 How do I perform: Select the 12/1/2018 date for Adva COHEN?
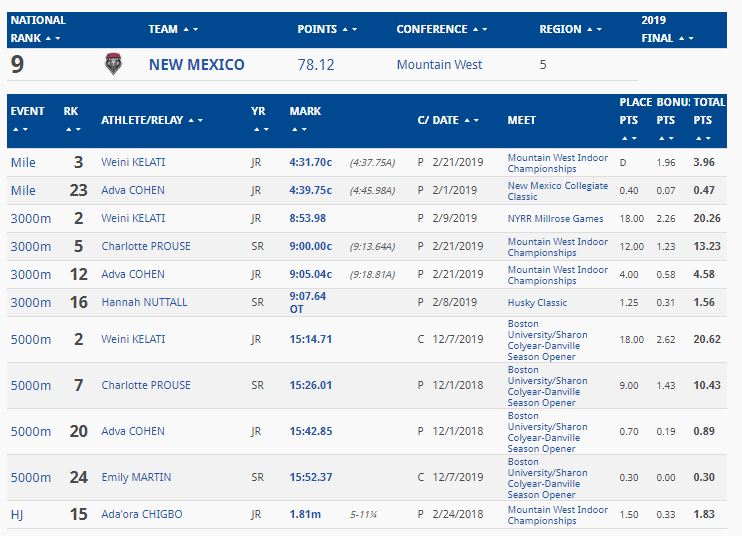click(458, 431)
